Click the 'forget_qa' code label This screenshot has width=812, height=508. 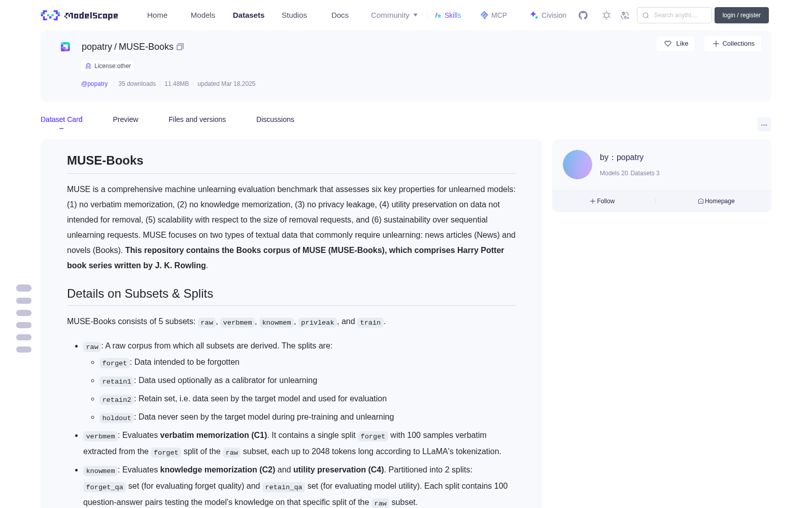coord(105,487)
